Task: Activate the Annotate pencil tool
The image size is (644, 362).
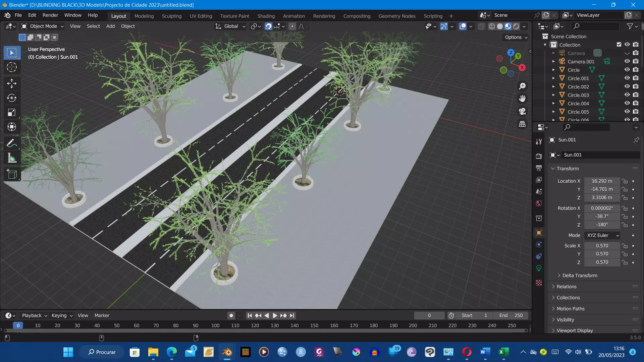Action: pyautogui.click(x=12, y=143)
